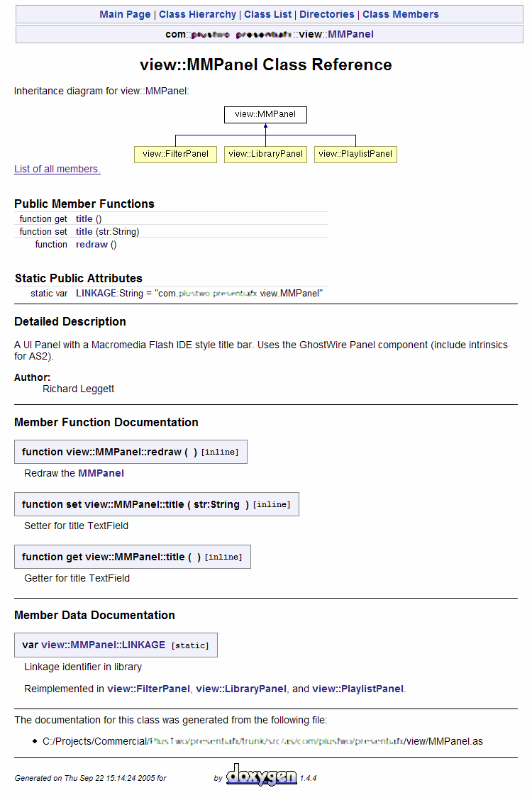Follow the redraw function link
532x800 pixels.
(92, 245)
